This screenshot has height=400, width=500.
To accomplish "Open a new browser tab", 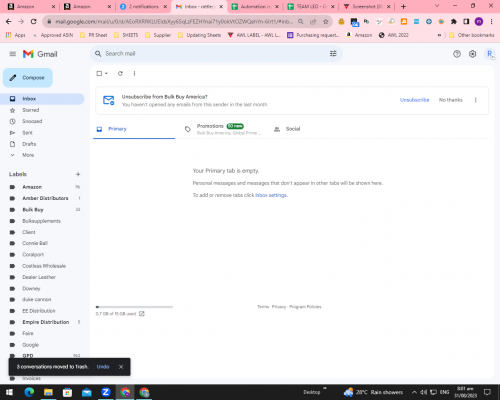I will 403,6.
